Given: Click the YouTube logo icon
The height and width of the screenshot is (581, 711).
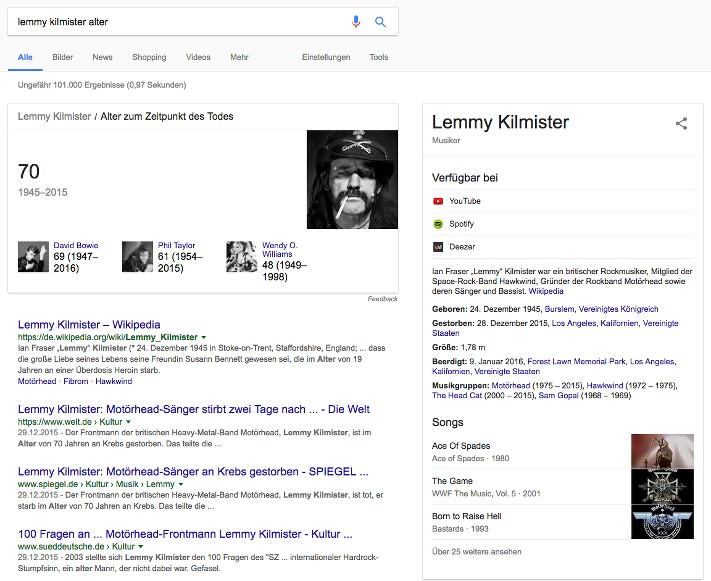Looking at the screenshot, I should pos(438,201).
